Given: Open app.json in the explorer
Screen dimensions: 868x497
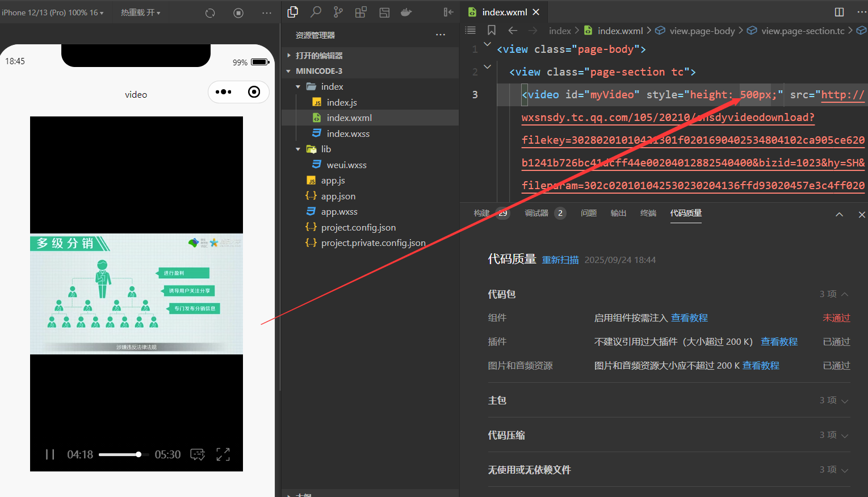Looking at the screenshot, I should pos(370,196).
